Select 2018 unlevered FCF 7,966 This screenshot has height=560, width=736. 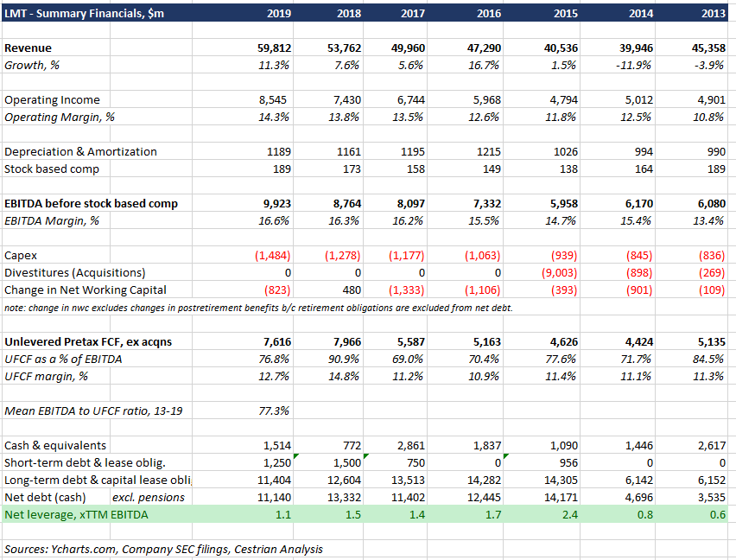click(x=347, y=341)
